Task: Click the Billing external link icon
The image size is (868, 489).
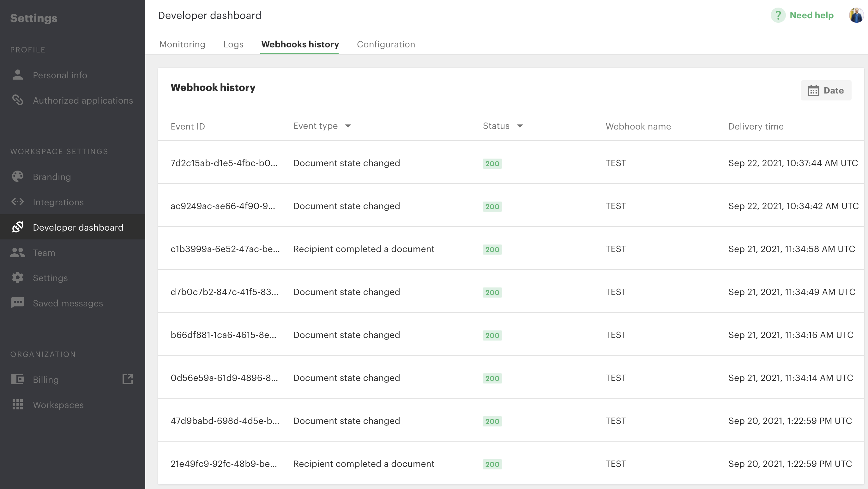Action: click(127, 379)
